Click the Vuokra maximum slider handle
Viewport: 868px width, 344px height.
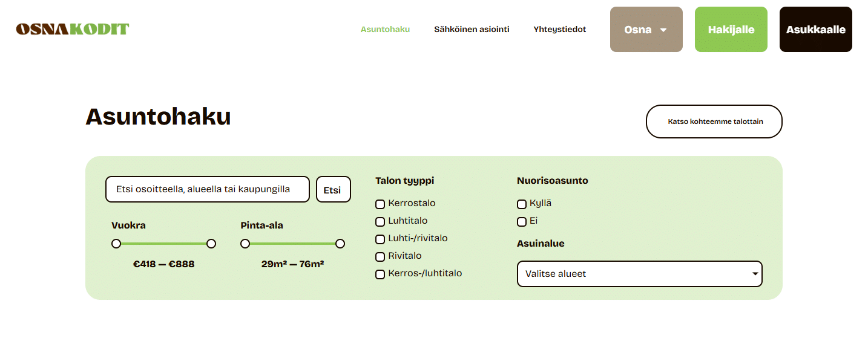pos(211,244)
